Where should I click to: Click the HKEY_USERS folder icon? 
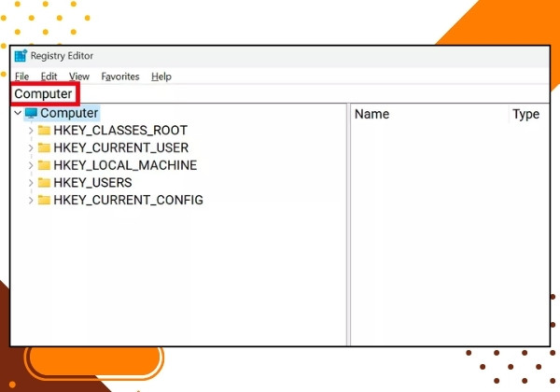[44, 182]
